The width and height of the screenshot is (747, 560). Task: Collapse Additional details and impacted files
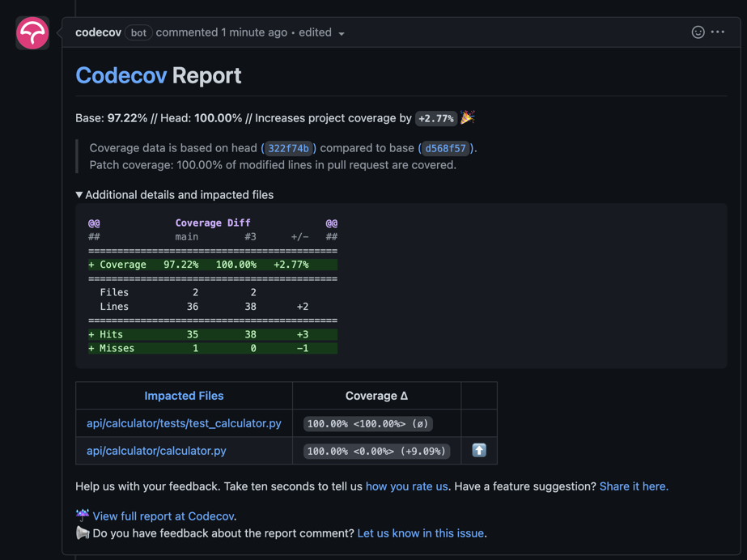click(x=174, y=195)
